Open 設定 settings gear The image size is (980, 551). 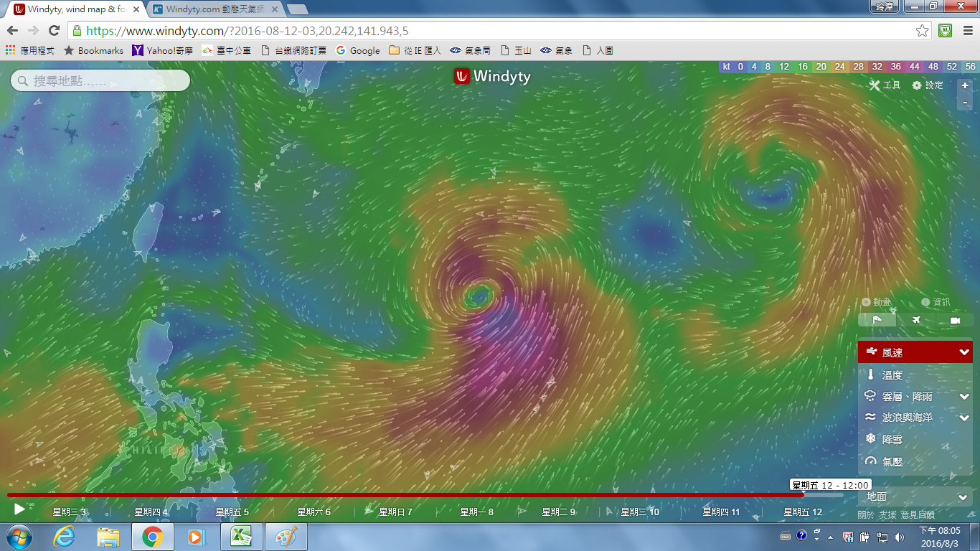pos(928,85)
